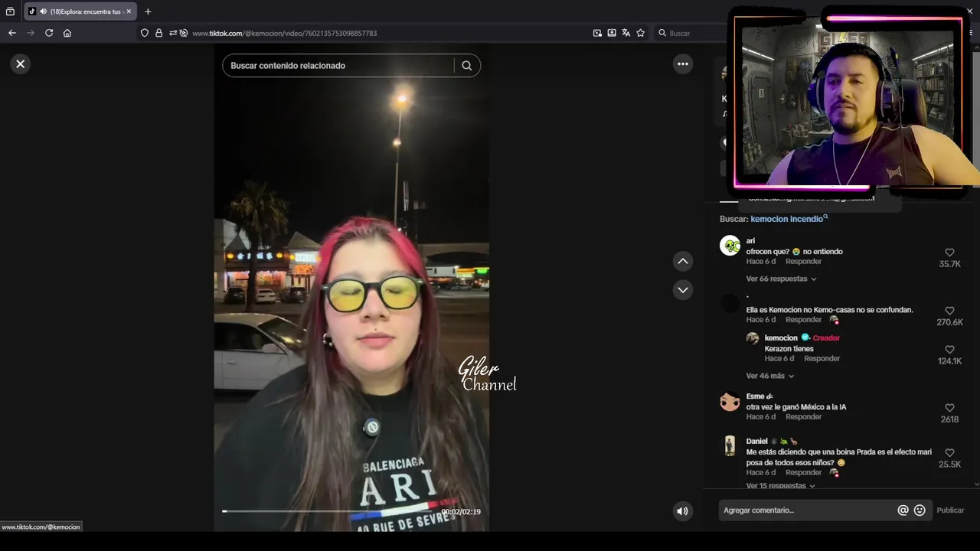Image resolution: width=980 pixels, height=551 pixels.
Task: Open the tracking protection shield icon
Action: (x=145, y=33)
